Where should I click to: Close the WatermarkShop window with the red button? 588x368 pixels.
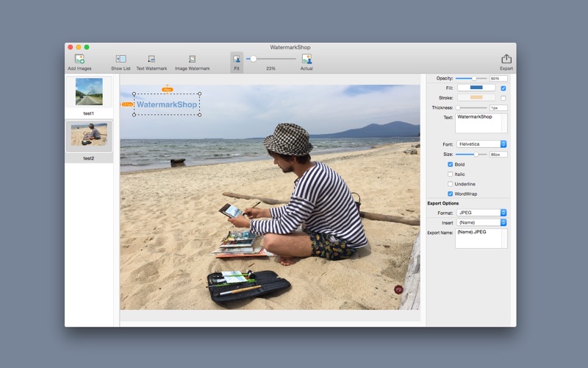tap(71, 47)
